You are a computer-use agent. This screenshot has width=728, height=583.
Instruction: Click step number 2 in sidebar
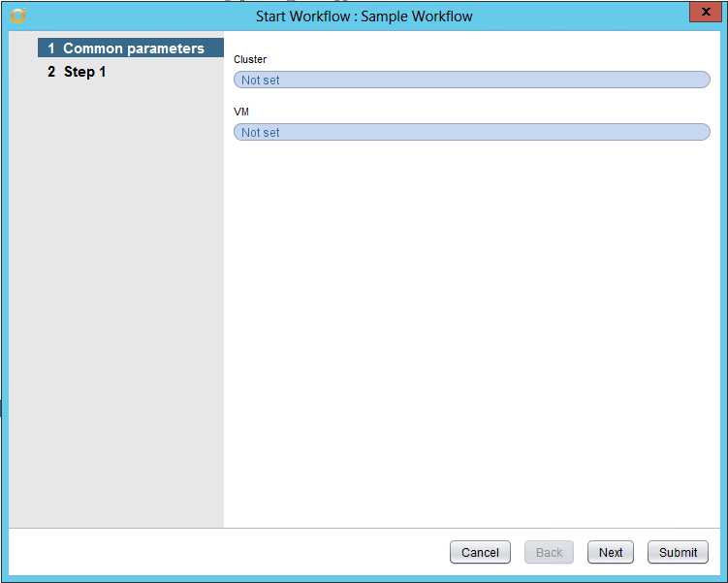[x=51, y=72]
